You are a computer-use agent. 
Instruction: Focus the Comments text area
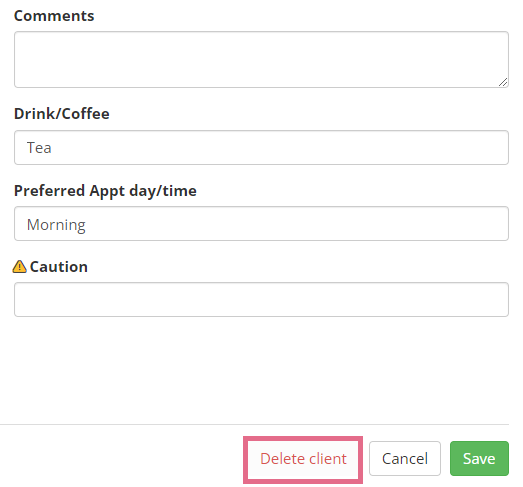tap(261, 60)
